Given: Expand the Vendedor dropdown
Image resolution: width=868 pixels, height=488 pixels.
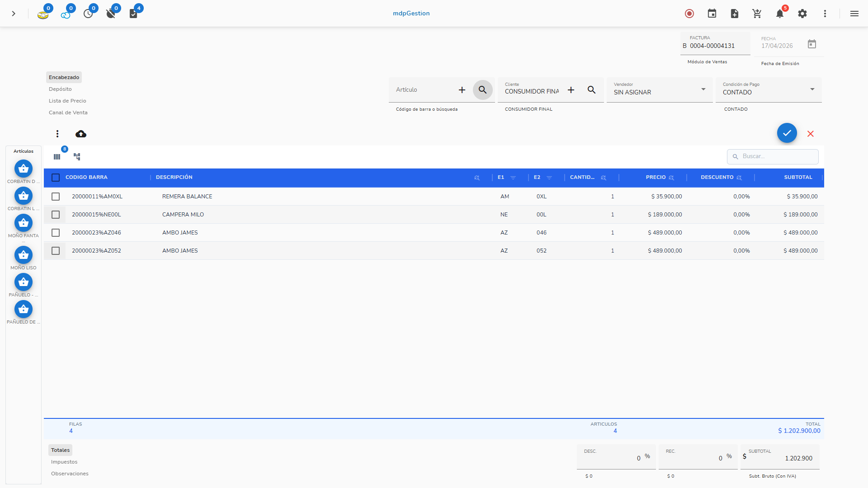Looking at the screenshot, I should click(x=703, y=89).
